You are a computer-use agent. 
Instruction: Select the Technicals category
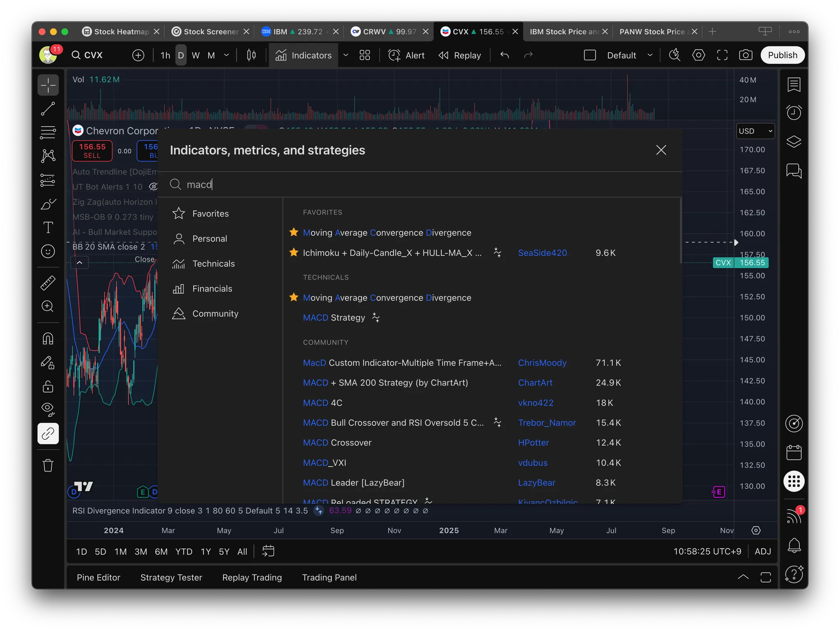pos(214,264)
